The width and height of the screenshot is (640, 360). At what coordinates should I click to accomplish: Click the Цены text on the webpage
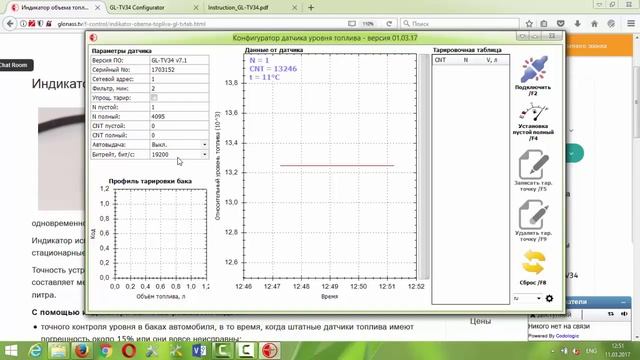(x=480, y=321)
